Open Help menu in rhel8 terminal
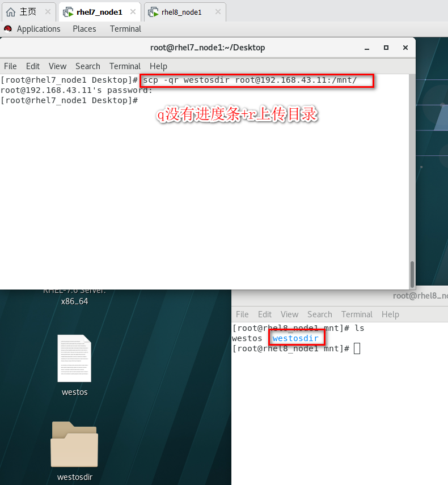448x485 pixels. 390,314
